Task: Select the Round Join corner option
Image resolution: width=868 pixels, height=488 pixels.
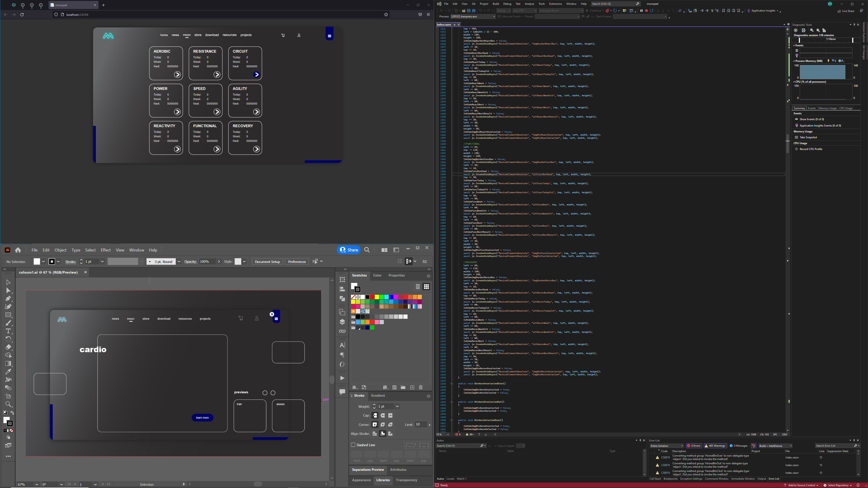Action: coord(383,425)
